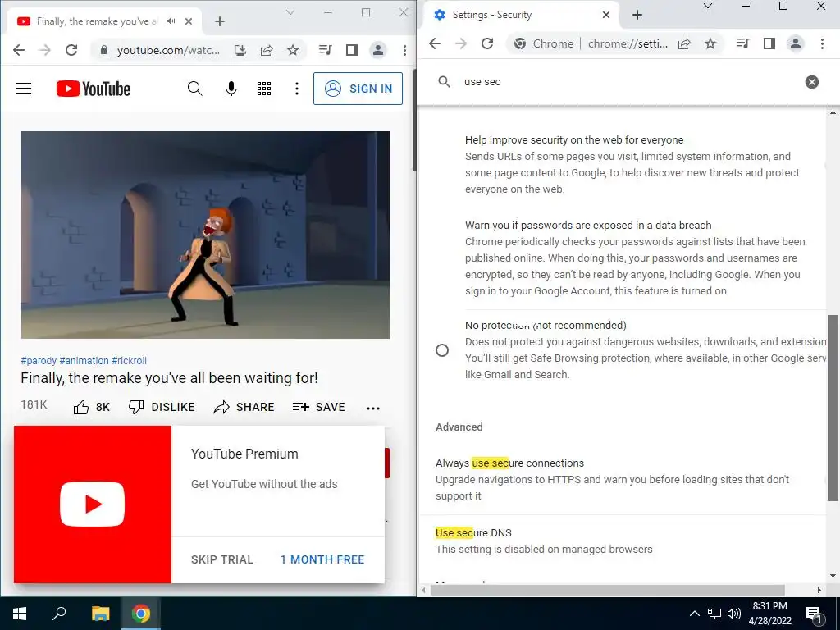Click in the settings search field
This screenshot has height=630, width=840.
click(x=627, y=82)
